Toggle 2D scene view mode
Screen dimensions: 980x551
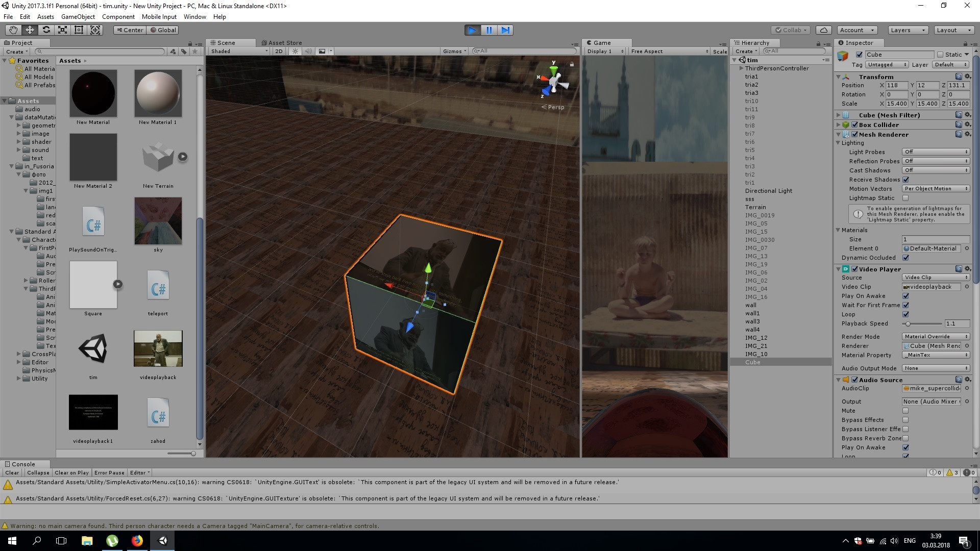click(x=279, y=51)
